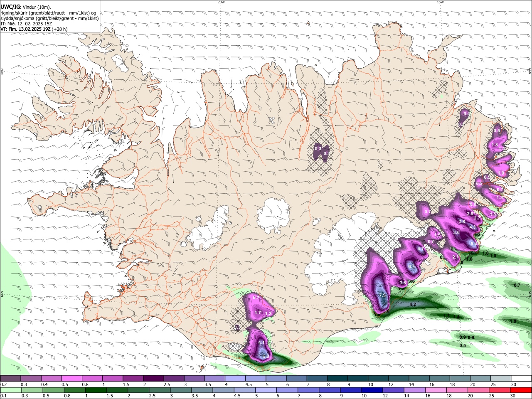This screenshot has width=532, height=399.
Task: Click the '7.0' precipitation value on the map
Action: 383,295
